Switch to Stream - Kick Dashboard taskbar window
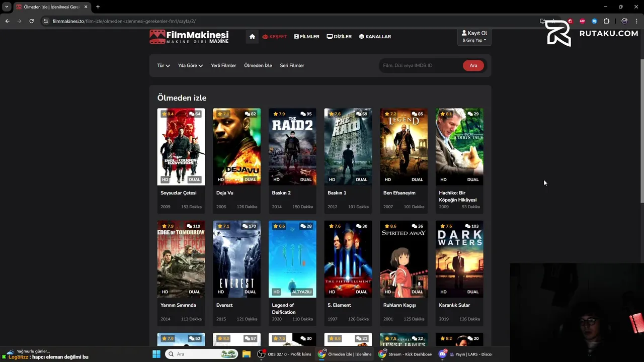This screenshot has height=362, width=644. point(406,354)
